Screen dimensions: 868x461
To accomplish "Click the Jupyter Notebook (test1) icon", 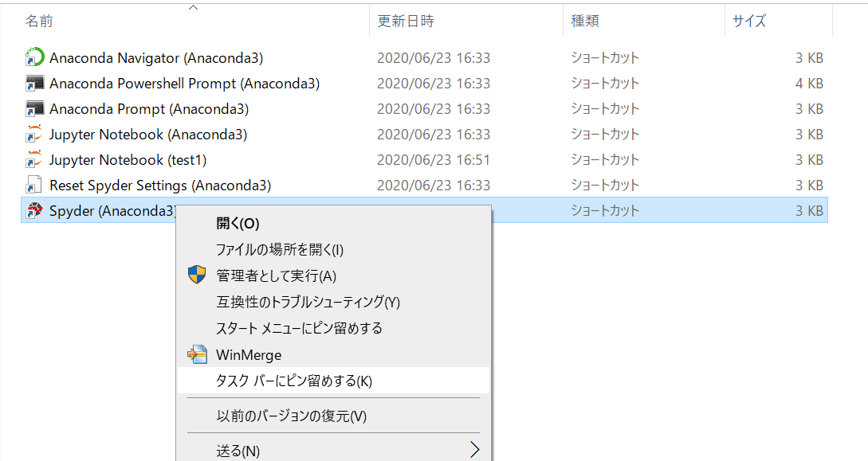I will click(x=34, y=160).
